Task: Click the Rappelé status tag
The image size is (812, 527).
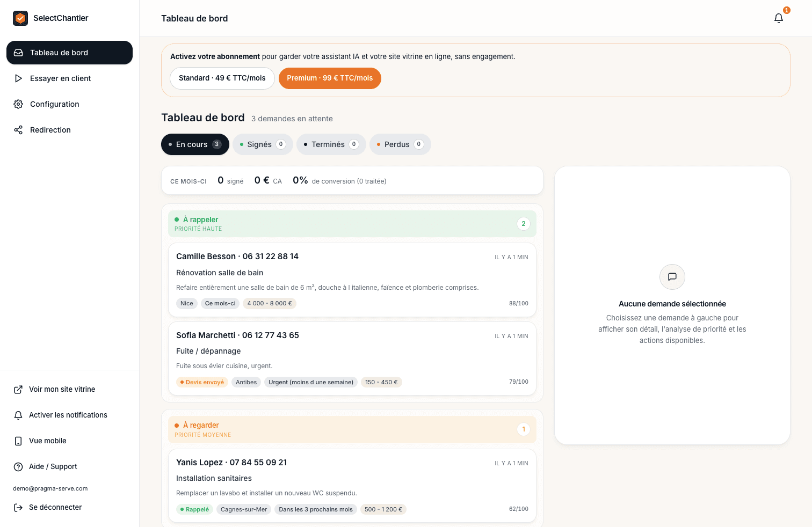Action: click(x=194, y=509)
